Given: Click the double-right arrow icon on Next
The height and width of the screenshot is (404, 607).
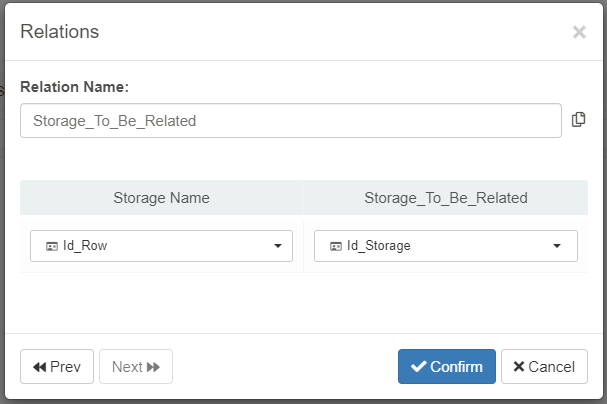Looking at the screenshot, I should [x=153, y=367].
